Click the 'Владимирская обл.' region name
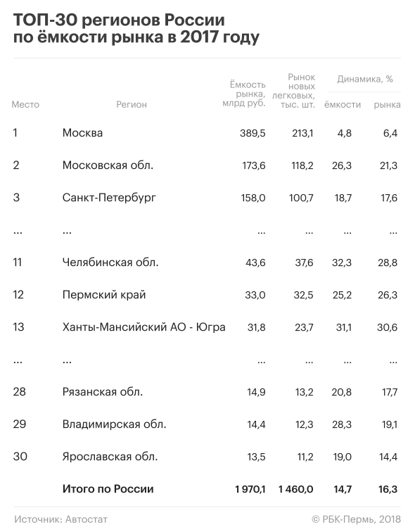The width and height of the screenshot is (415, 532). [114, 424]
